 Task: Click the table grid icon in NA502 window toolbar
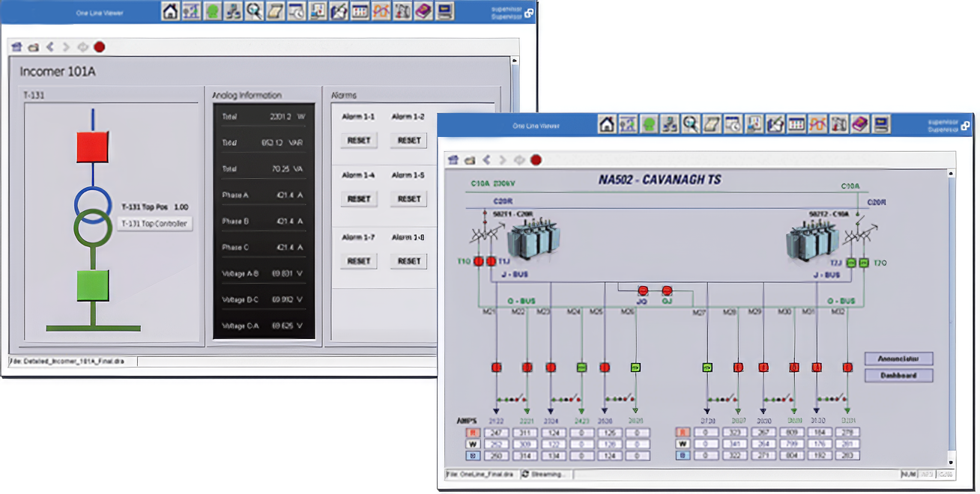796,124
